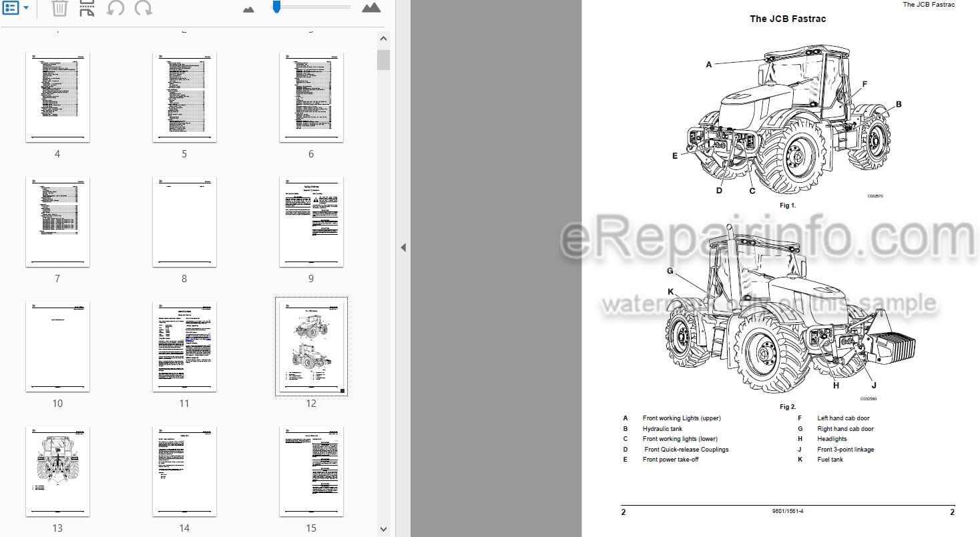Click 'Front 3-point linkage' legend entry
980x537 pixels.
pos(845,450)
